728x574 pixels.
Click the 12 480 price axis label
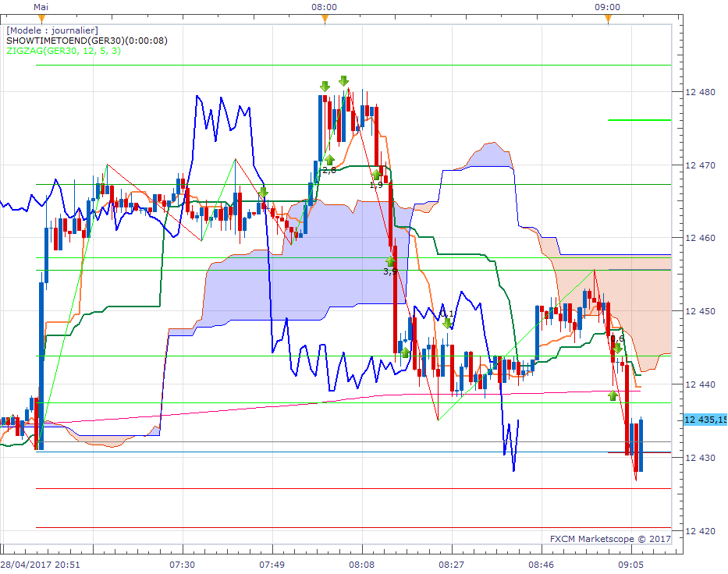(700, 92)
